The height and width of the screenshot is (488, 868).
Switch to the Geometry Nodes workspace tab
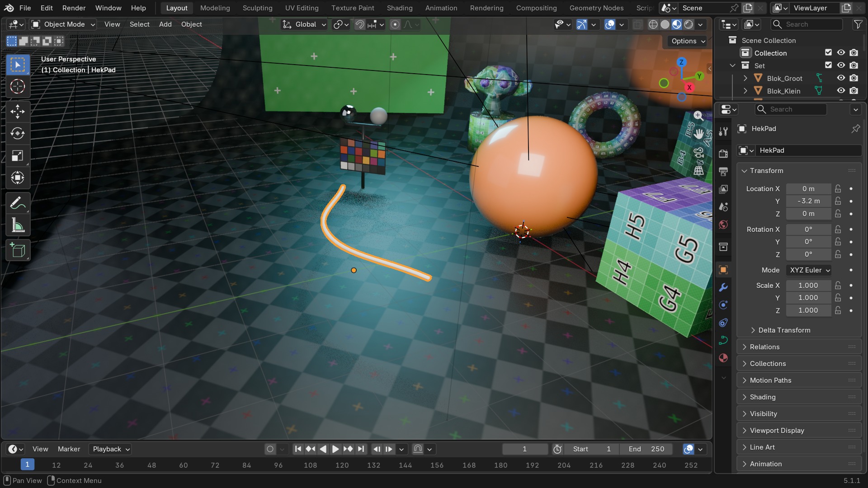point(596,8)
